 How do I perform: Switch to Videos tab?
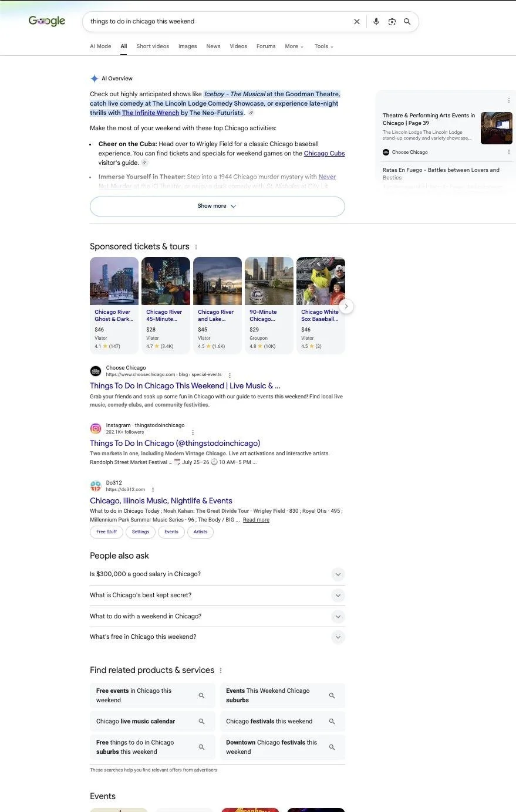pyautogui.click(x=238, y=46)
